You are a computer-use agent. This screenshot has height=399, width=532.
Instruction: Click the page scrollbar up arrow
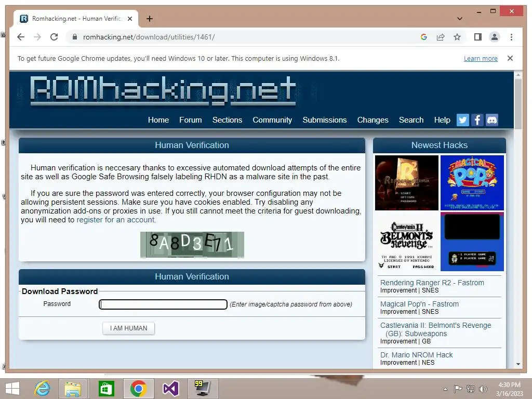pos(518,75)
